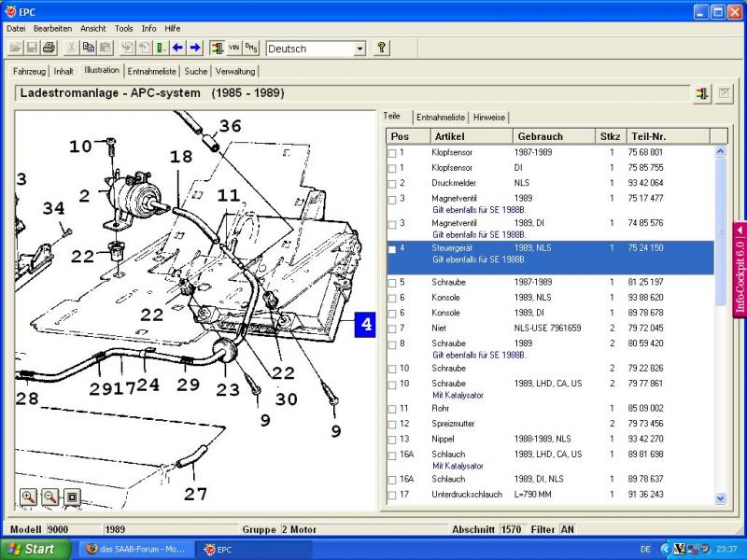This screenshot has width=747, height=560.
Task: Click the save diskette toolbar icon
Action: 32,48
